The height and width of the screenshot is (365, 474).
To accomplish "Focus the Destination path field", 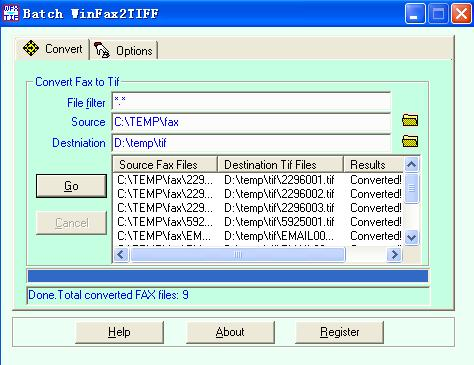I will tap(251, 143).
